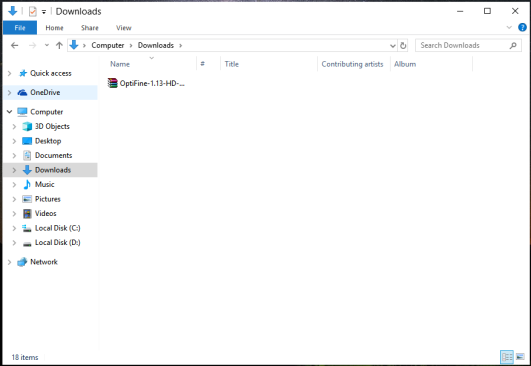Switch to the View ribbon tab

point(124,28)
